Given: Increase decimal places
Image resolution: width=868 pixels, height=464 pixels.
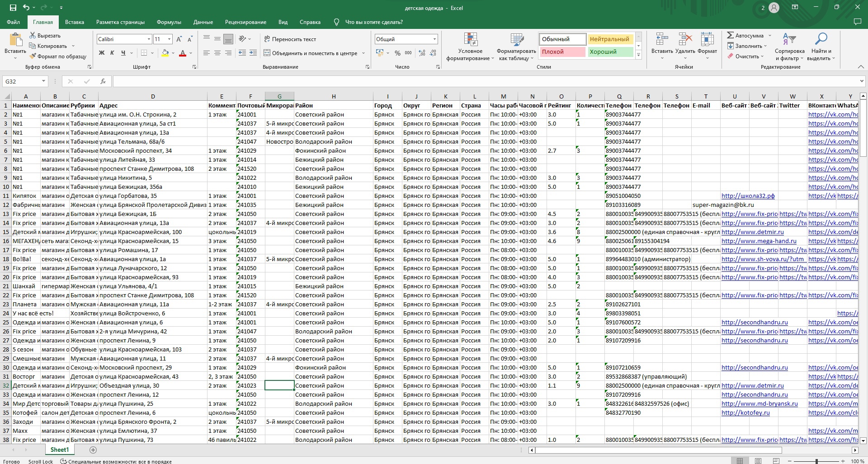Looking at the screenshot, I should coord(422,53).
